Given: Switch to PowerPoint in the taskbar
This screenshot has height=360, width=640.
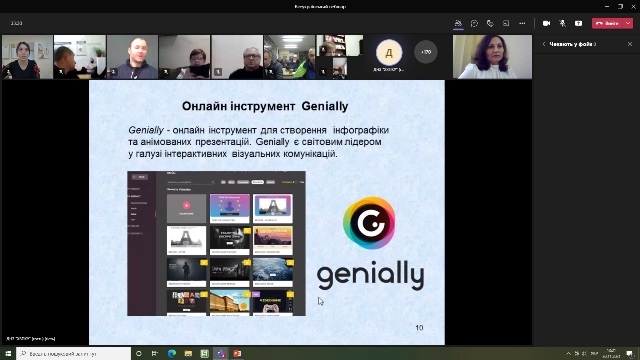Looking at the screenshot, I should (x=237, y=353).
